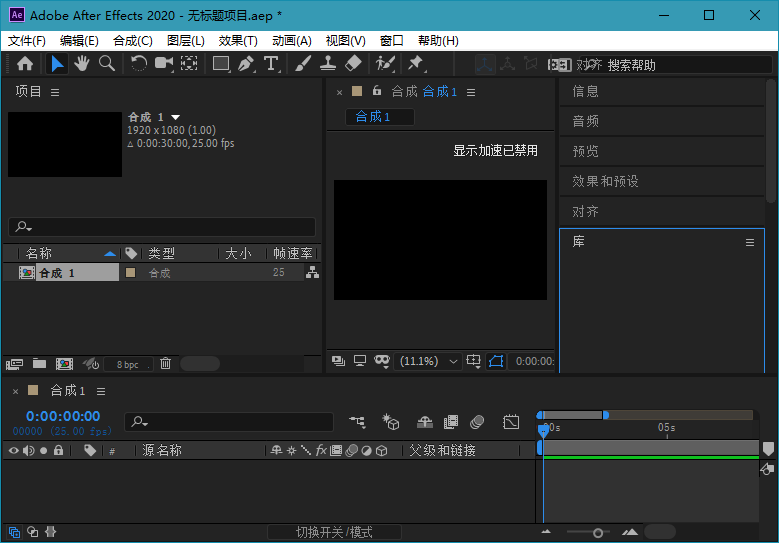Click the 切换开关/模式 button
The height and width of the screenshot is (543, 779).
[x=334, y=532]
